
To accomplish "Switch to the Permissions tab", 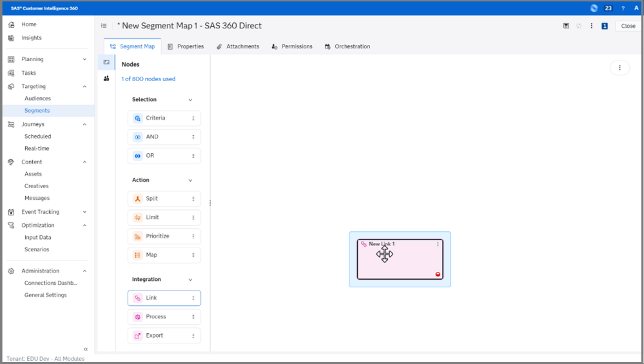I will point(292,46).
